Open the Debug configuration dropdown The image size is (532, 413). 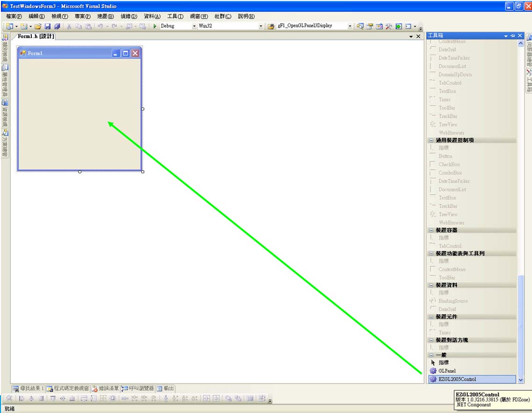click(x=194, y=27)
